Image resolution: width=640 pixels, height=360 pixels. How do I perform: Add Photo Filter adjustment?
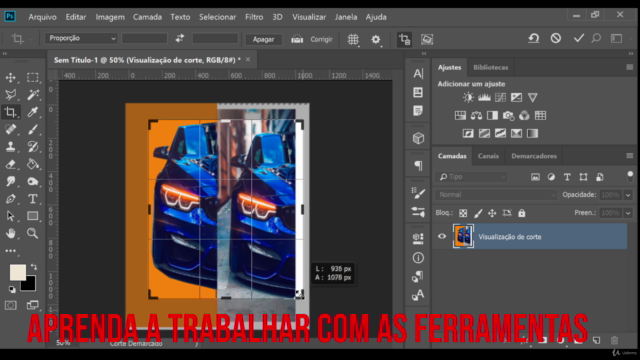[x=508, y=116]
